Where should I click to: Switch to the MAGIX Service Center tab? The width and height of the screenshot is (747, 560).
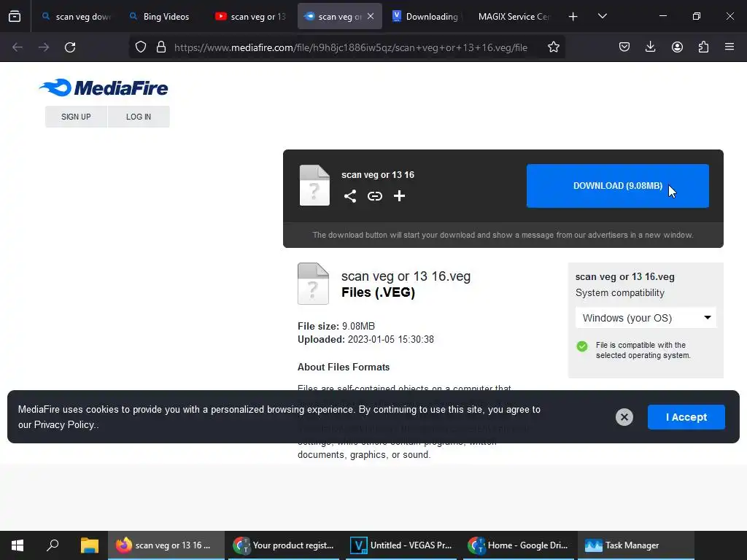tap(514, 16)
